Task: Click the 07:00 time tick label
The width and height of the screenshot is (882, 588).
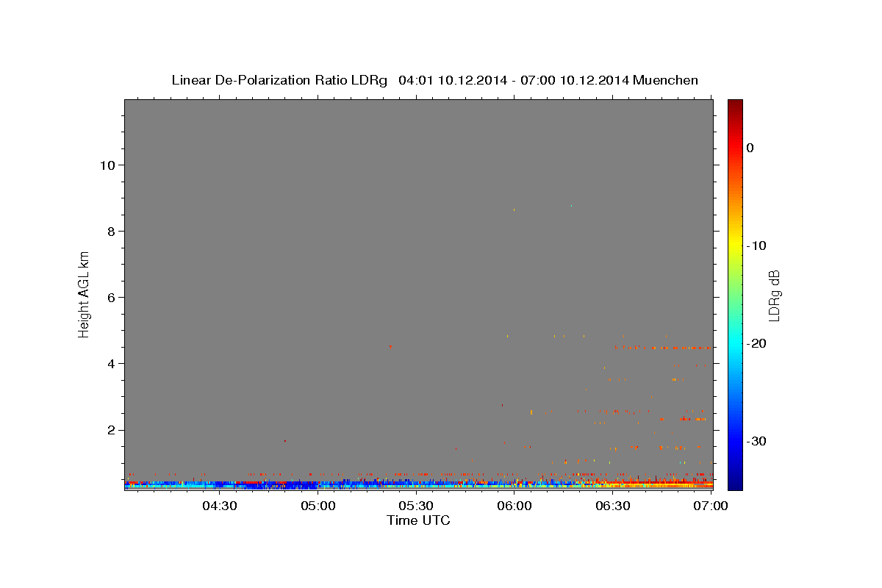Action: point(711,506)
